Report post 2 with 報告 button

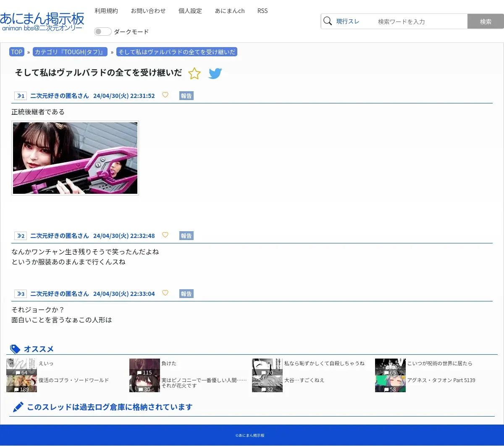186,236
